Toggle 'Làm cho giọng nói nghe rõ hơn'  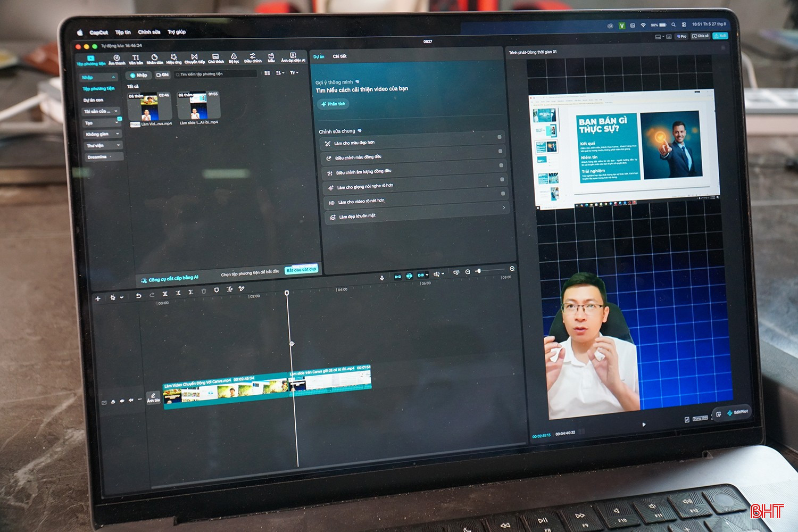pos(502,179)
